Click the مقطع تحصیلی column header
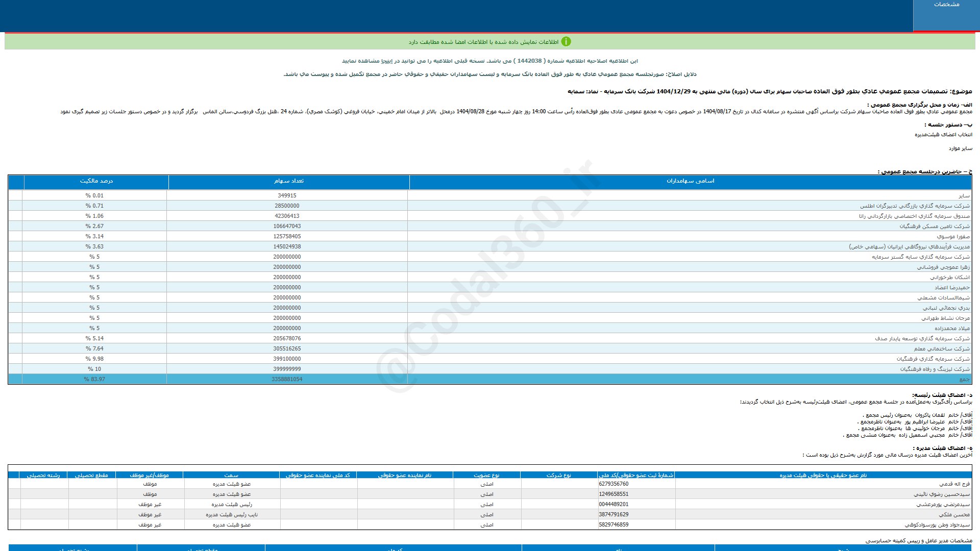The height and width of the screenshot is (551, 980). pyautogui.click(x=91, y=475)
